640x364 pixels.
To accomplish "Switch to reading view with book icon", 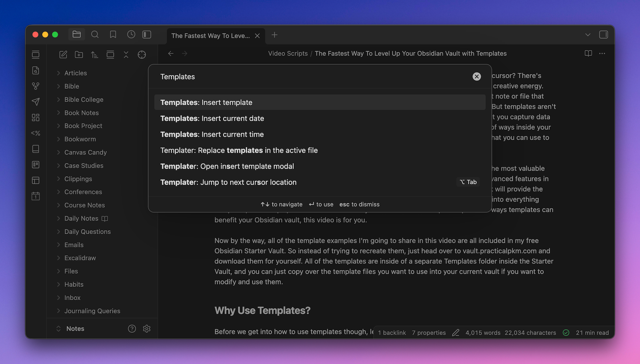I will [x=588, y=54].
